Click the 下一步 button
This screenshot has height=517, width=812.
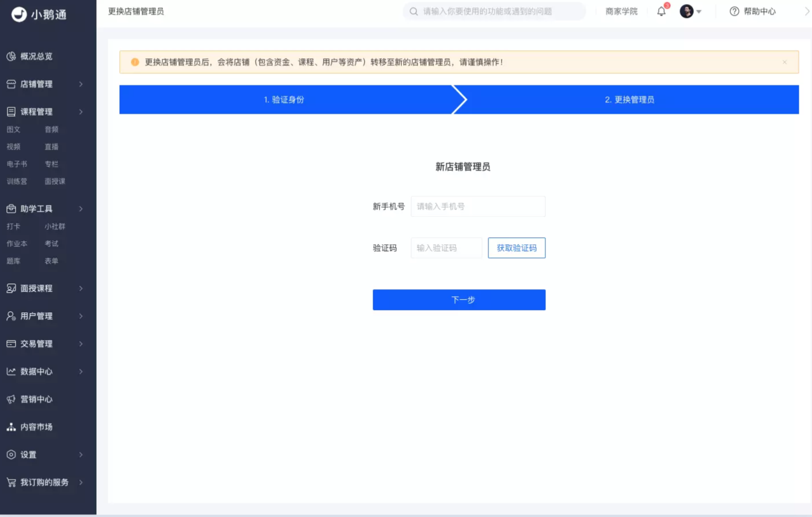[x=459, y=300]
